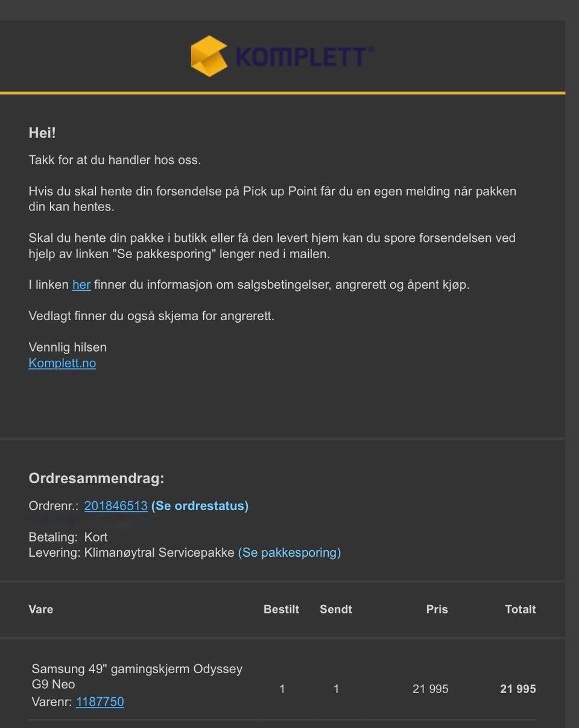Click the '(Se ordrestatus)' link

(200, 506)
